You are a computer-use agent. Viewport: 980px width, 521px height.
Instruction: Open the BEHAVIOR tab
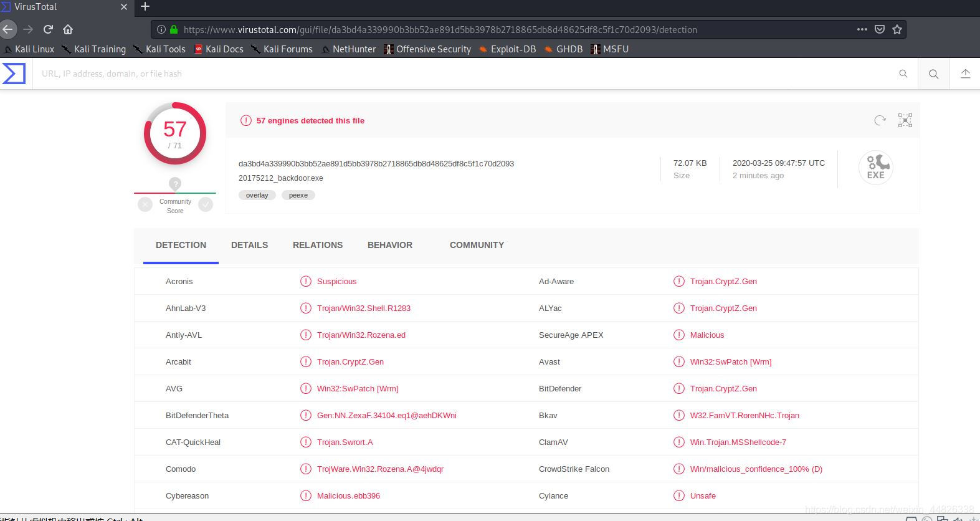(x=390, y=245)
